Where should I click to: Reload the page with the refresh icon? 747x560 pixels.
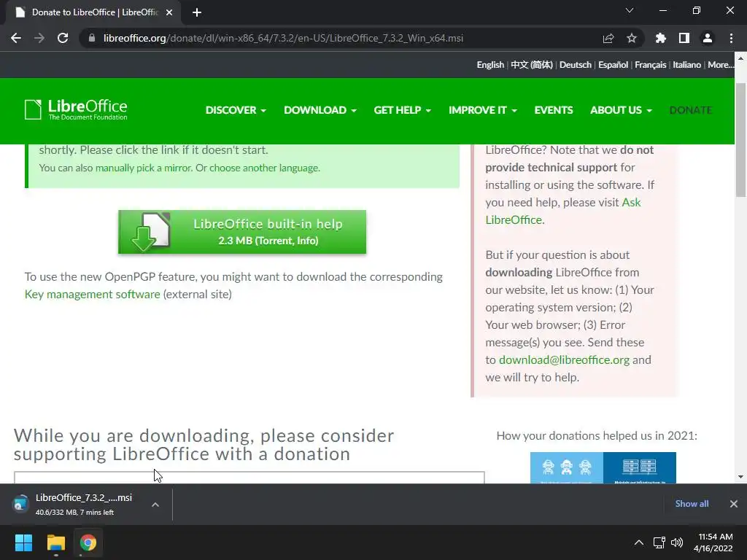click(x=63, y=38)
